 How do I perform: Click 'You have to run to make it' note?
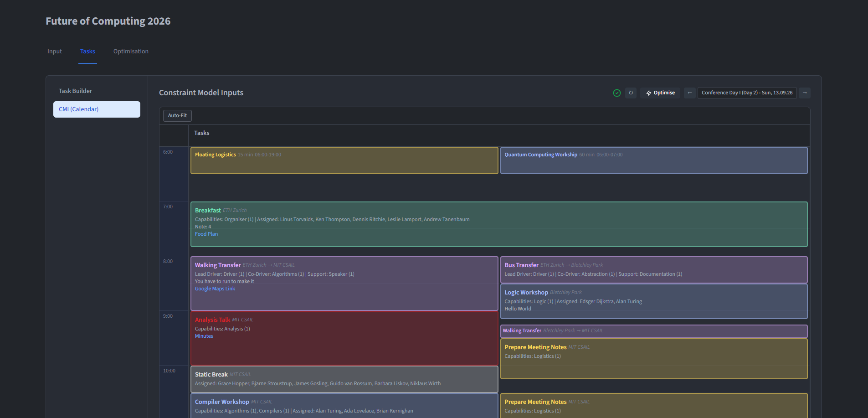pos(225,282)
